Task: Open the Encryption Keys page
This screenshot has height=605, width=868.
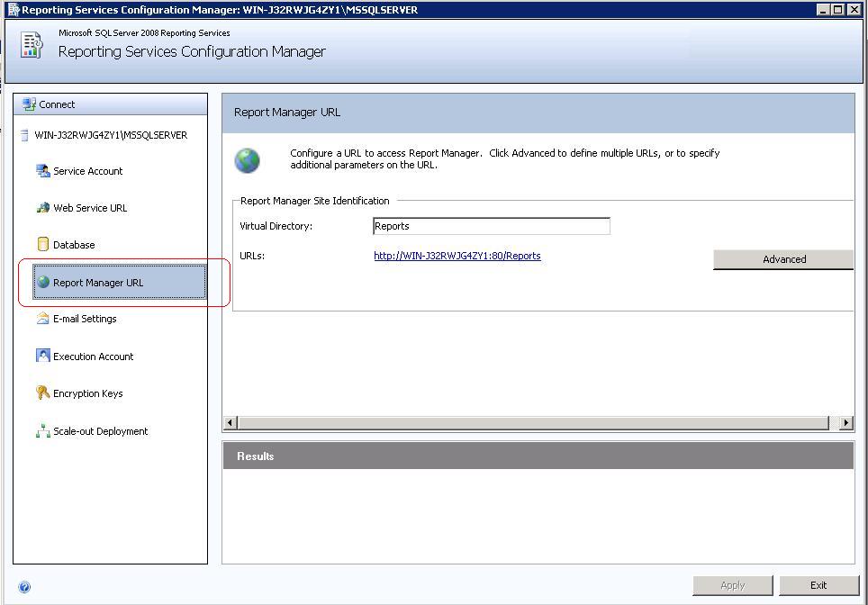Action: 86,393
